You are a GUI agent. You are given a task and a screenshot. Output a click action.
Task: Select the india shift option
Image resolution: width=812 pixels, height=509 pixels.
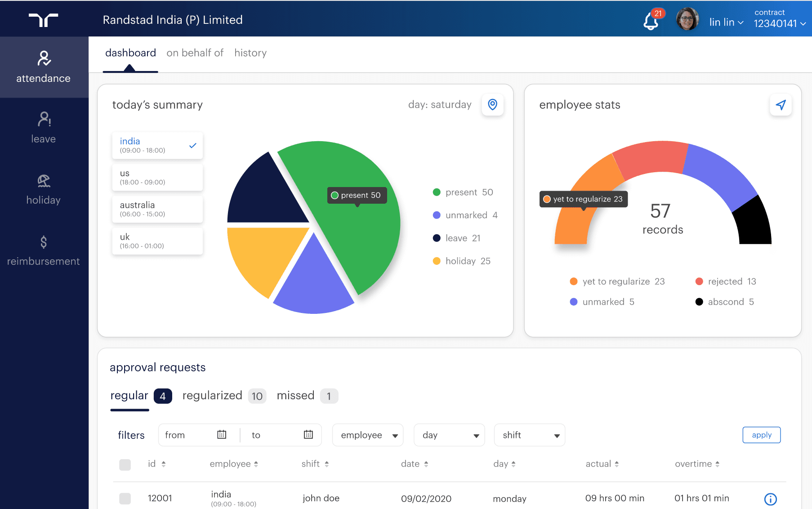coord(157,145)
